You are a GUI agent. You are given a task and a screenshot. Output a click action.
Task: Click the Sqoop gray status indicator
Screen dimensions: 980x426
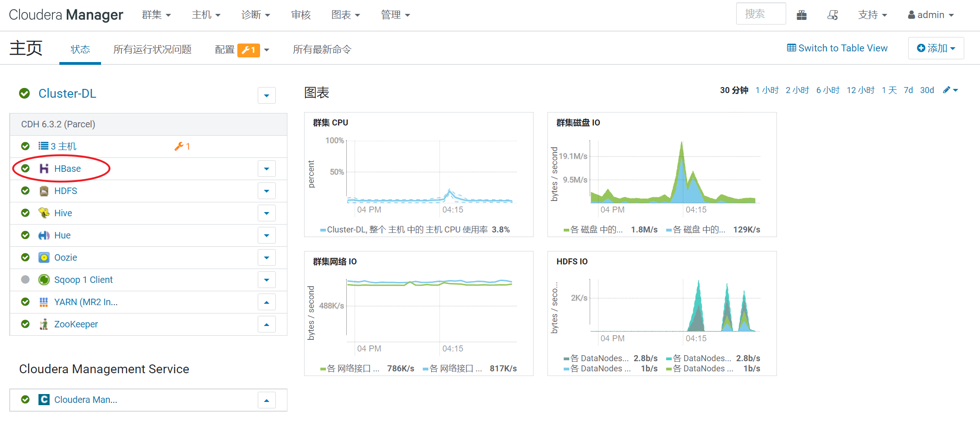[25, 280]
